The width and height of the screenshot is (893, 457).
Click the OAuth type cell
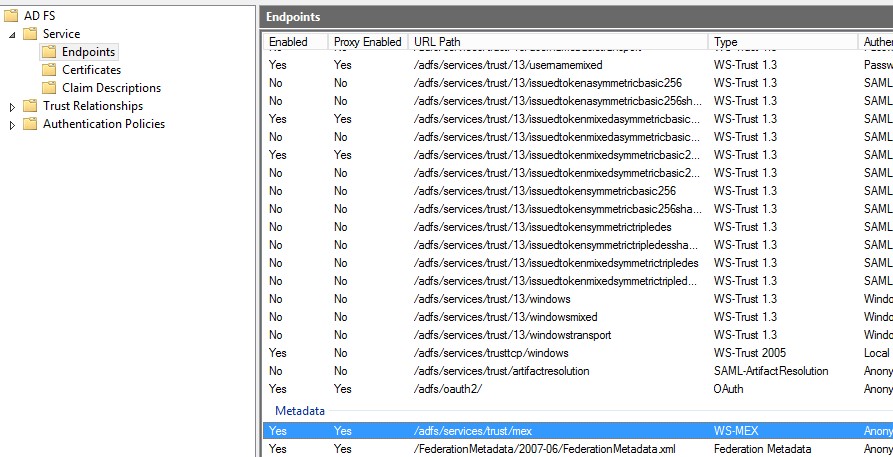point(728,389)
